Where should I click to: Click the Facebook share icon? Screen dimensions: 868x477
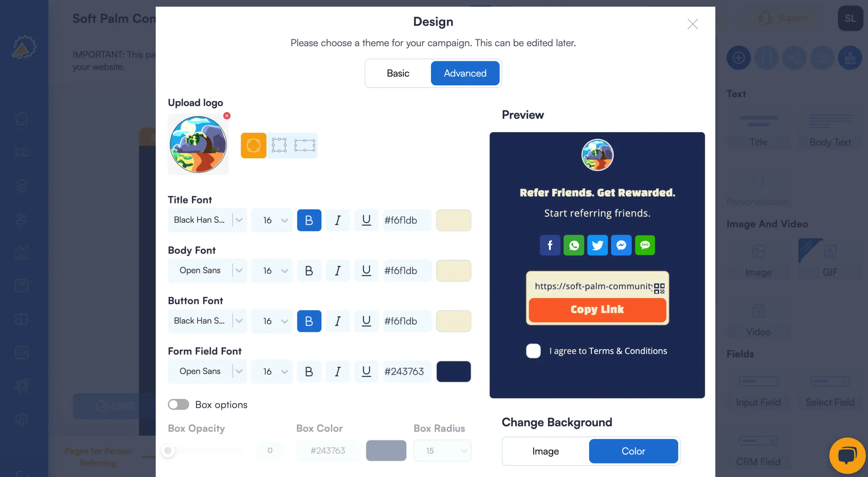[x=550, y=245]
